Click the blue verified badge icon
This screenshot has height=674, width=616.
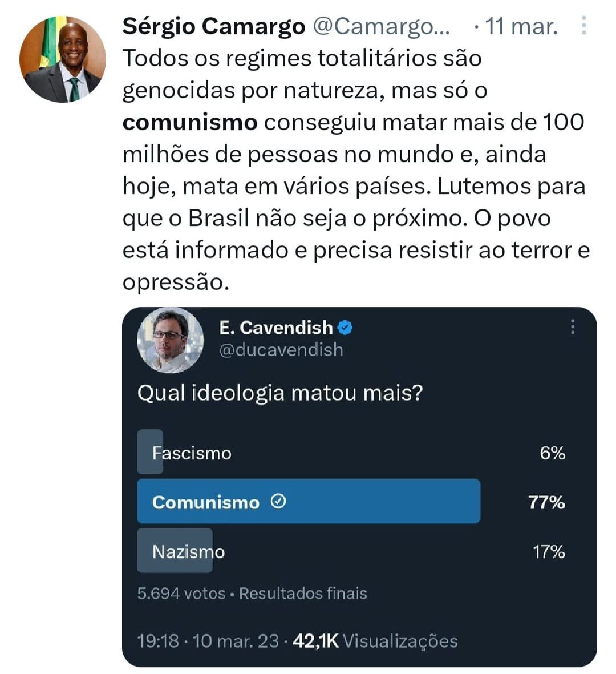(345, 328)
